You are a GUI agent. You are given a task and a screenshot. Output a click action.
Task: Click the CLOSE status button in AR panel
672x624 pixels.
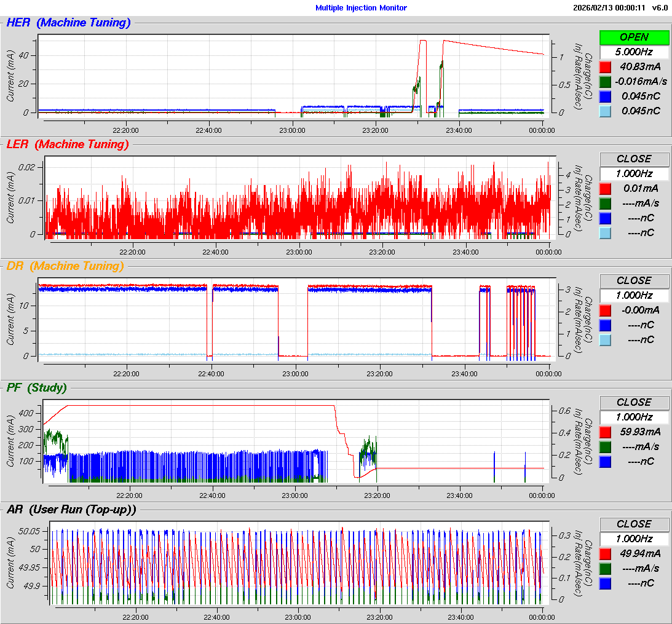(634, 524)
